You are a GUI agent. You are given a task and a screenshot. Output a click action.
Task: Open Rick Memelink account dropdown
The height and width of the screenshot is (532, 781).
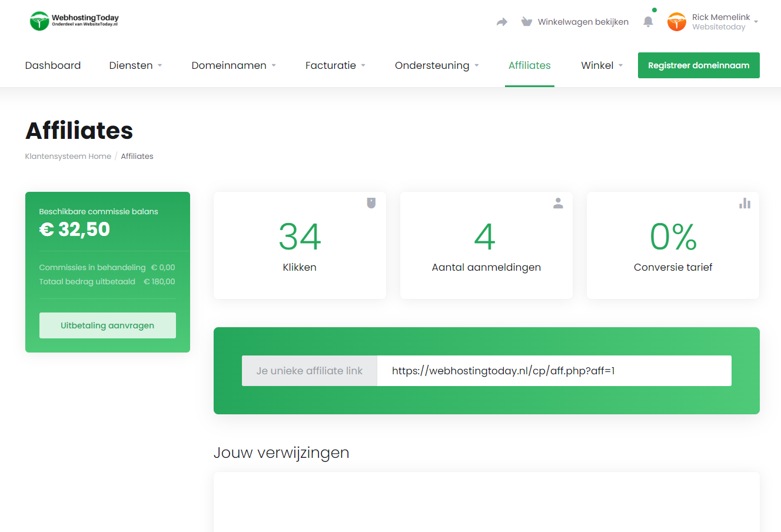tap(724, 22)
